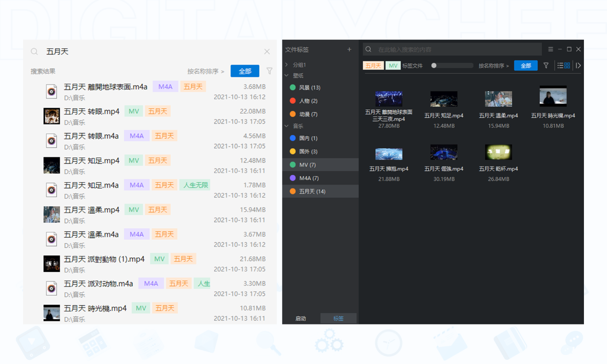Screen dimensions: 607x364
Task: Open 五月天 離開地球表面 三天三夜.mp4 thumbnail
Action: tap(389, 99)
